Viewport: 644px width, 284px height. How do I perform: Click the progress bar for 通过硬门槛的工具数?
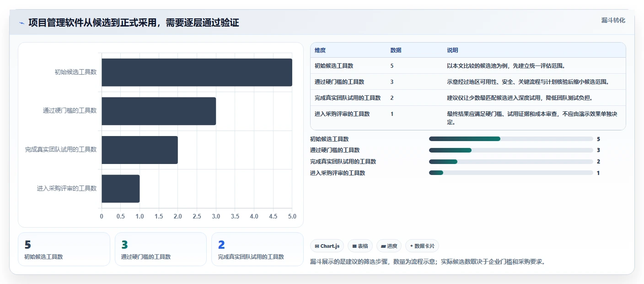(511, 150)
